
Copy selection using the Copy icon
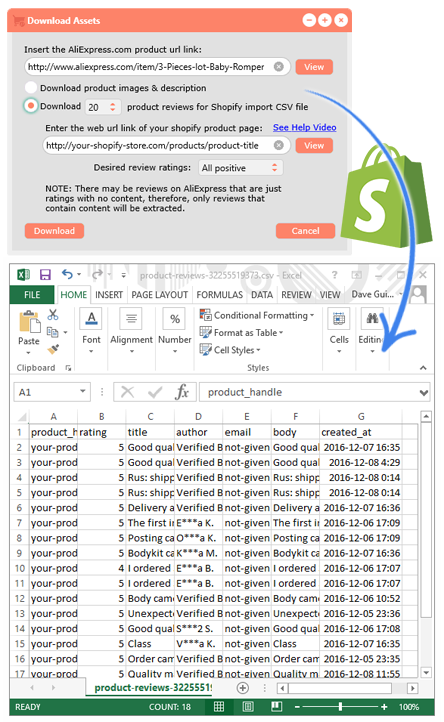click(53, 332)
